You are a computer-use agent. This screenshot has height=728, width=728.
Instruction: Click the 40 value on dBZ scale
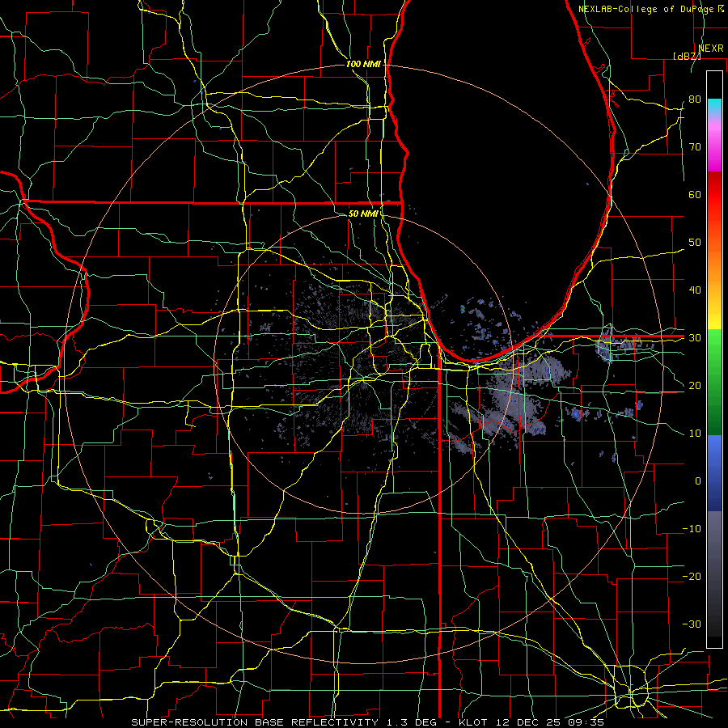(x=695, y=290)
